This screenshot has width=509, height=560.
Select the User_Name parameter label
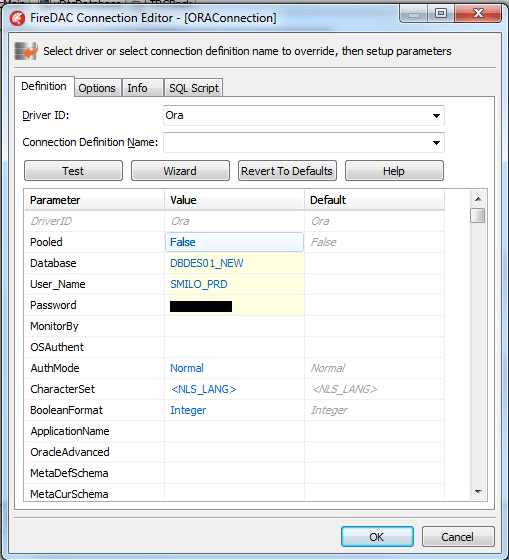click(x=58, y=284)
